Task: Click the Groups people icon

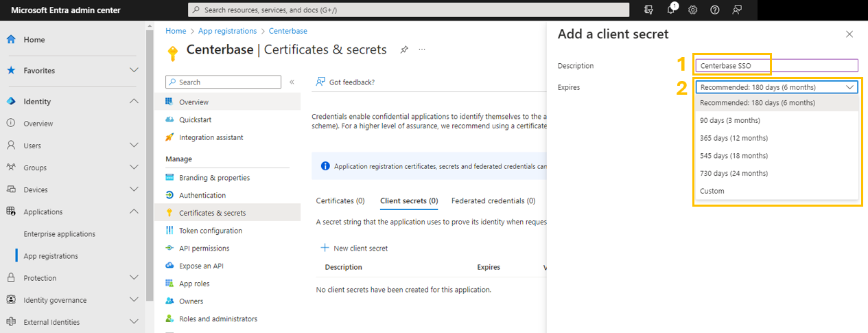Action: 11,168
